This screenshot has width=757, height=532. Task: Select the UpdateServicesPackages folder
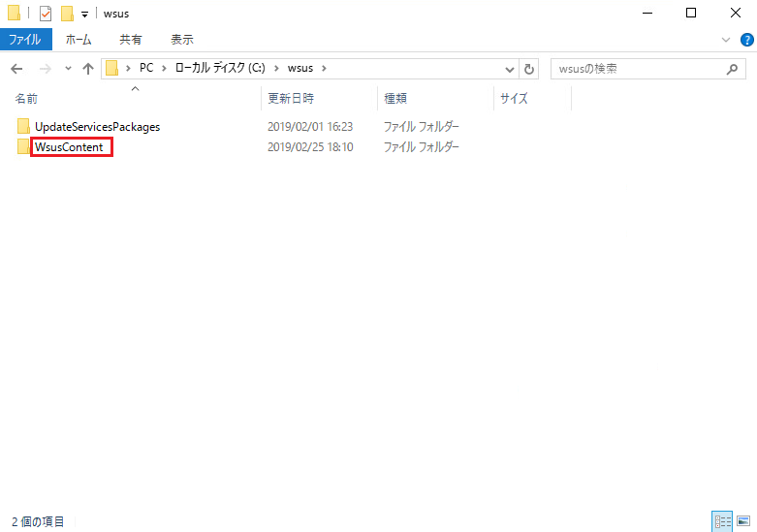tap(97, 127)
